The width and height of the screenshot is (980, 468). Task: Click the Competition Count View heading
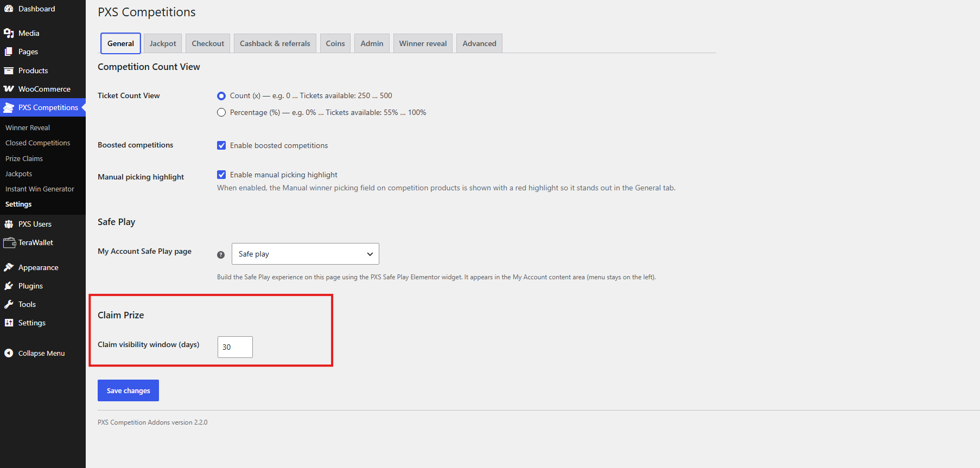coord(149,67)
